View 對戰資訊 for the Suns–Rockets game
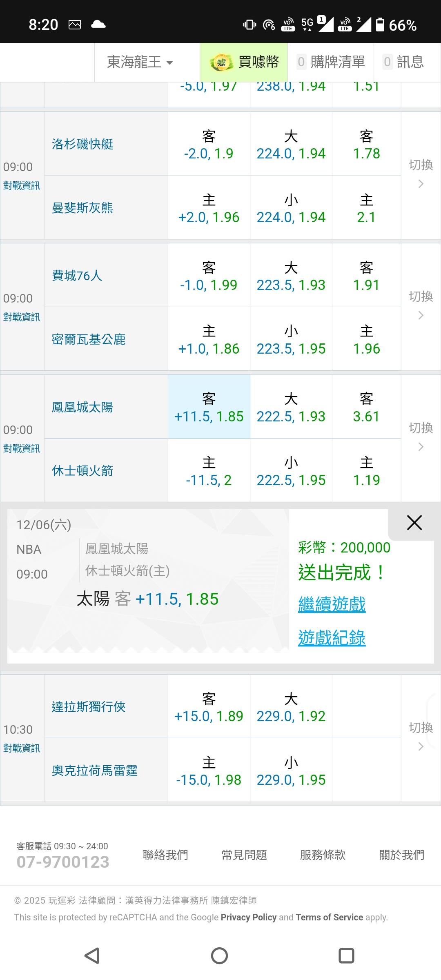 [22, 449]
